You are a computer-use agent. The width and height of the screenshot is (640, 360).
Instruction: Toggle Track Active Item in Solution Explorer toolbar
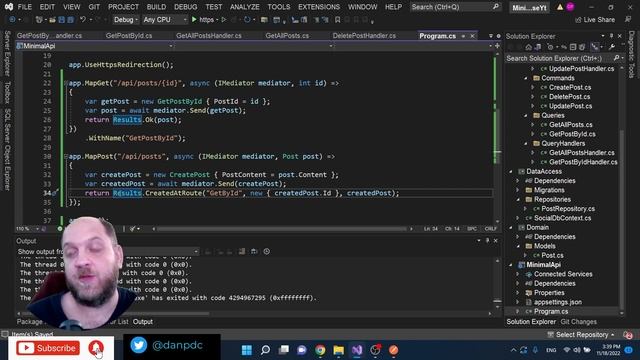coord(595,47)
